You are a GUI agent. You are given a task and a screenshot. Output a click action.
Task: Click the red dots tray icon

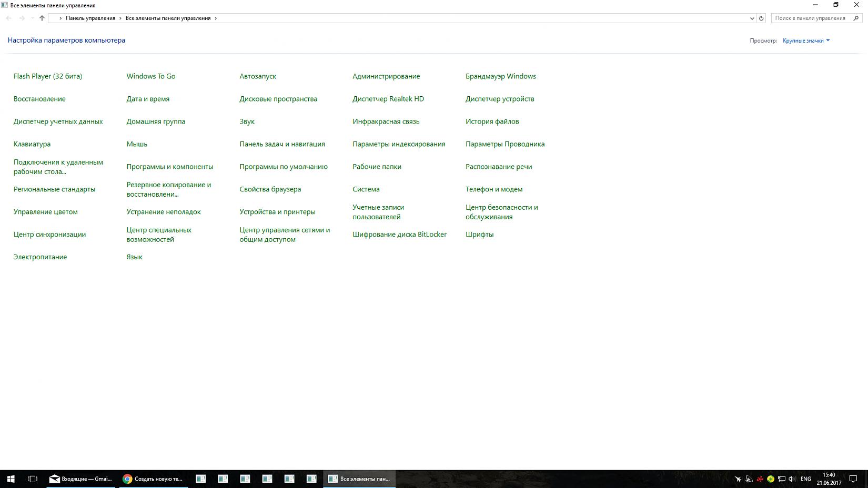760,479
